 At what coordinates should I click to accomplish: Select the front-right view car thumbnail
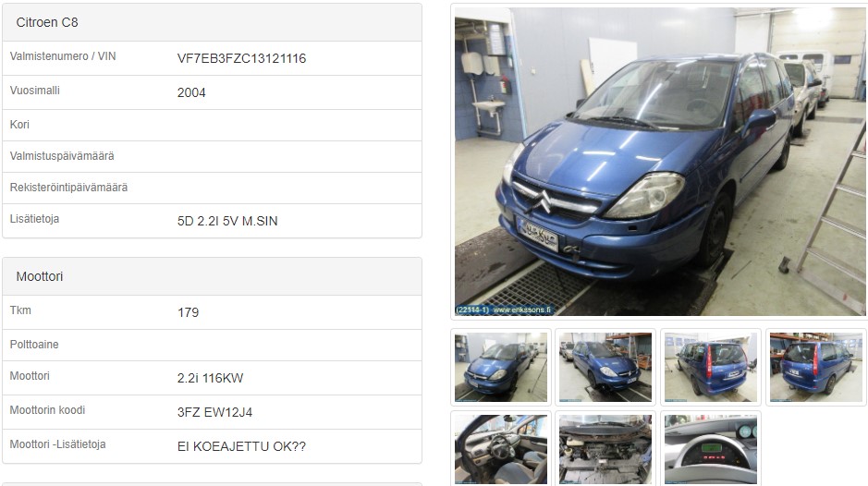605,367
